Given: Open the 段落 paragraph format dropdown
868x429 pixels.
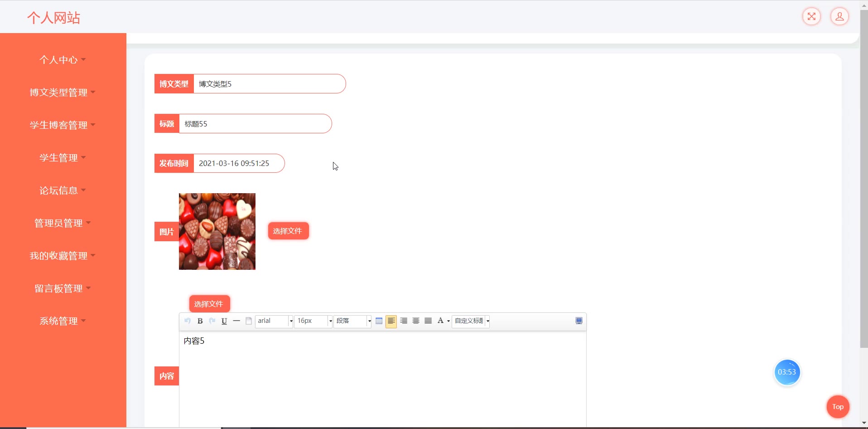Looking at the screenshot, I should click(352, 321).
